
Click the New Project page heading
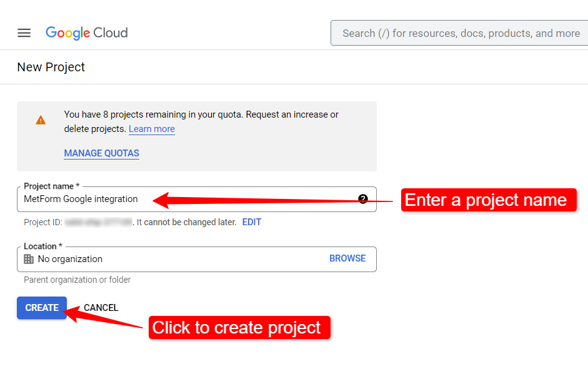[51, 67]
